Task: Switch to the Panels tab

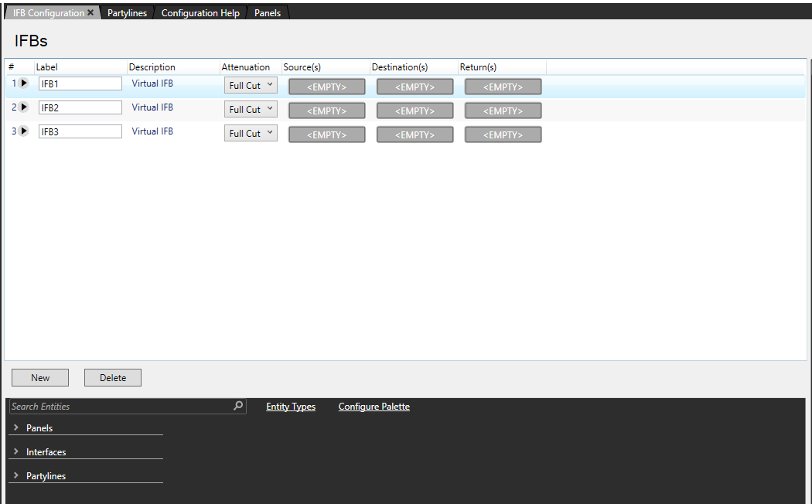Action: pos(268,13)
